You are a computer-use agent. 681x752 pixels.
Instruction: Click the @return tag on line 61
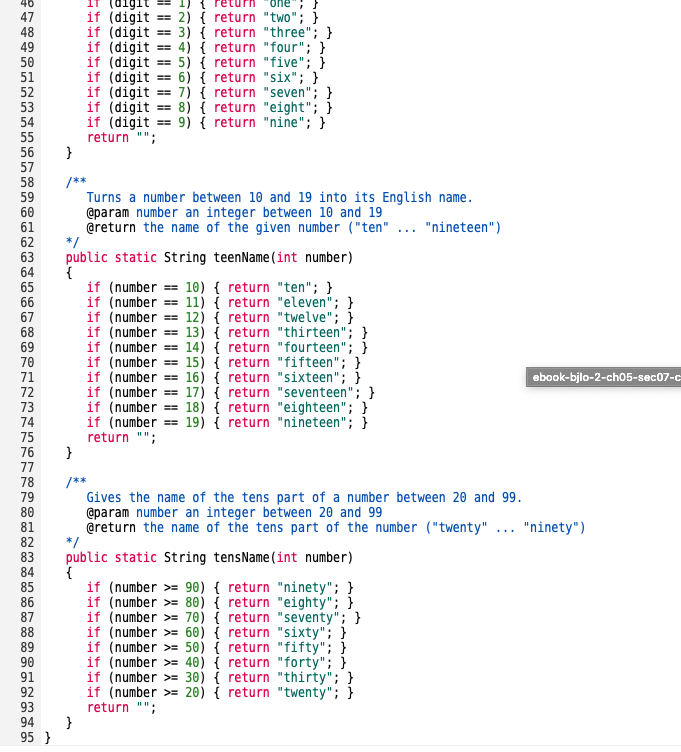click(111, 227)
